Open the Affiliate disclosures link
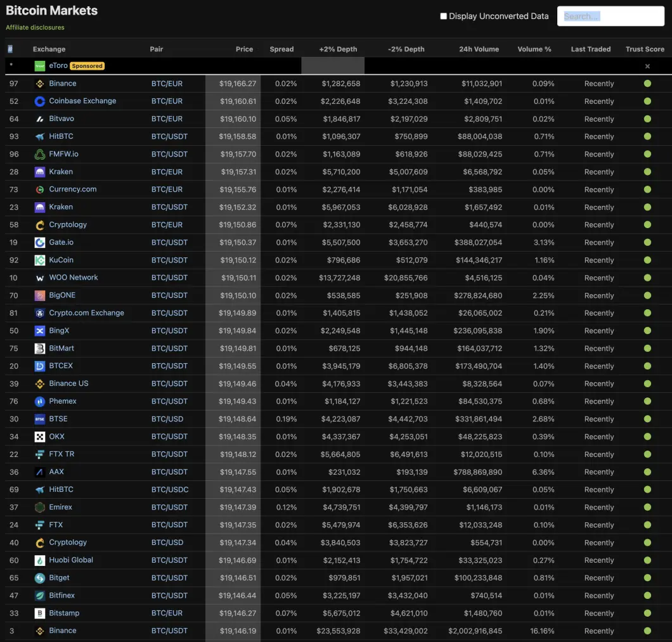Screen dimensions: 672x642 tap(35, 27)
